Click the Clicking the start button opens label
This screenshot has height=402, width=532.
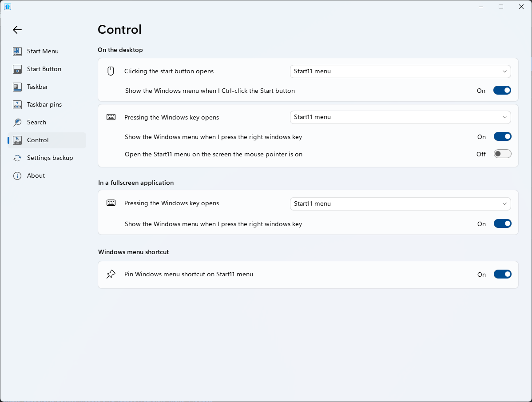click(169, 71)
